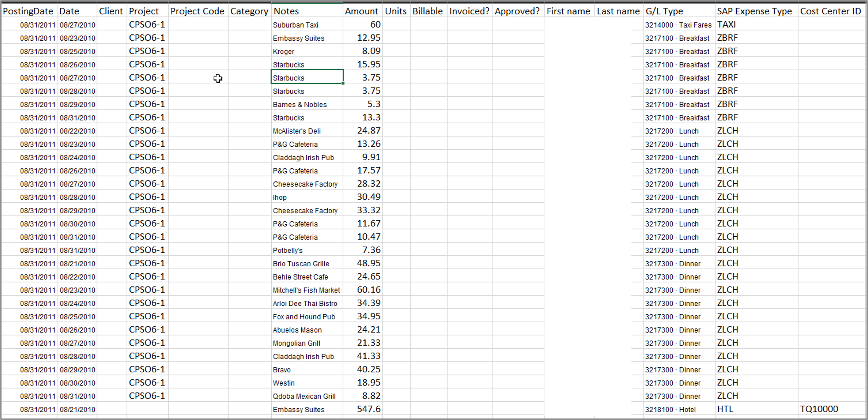Screen dimensions: 868x420
Task: Select the Barnes & Nobles cell
Action: (307, 104)
